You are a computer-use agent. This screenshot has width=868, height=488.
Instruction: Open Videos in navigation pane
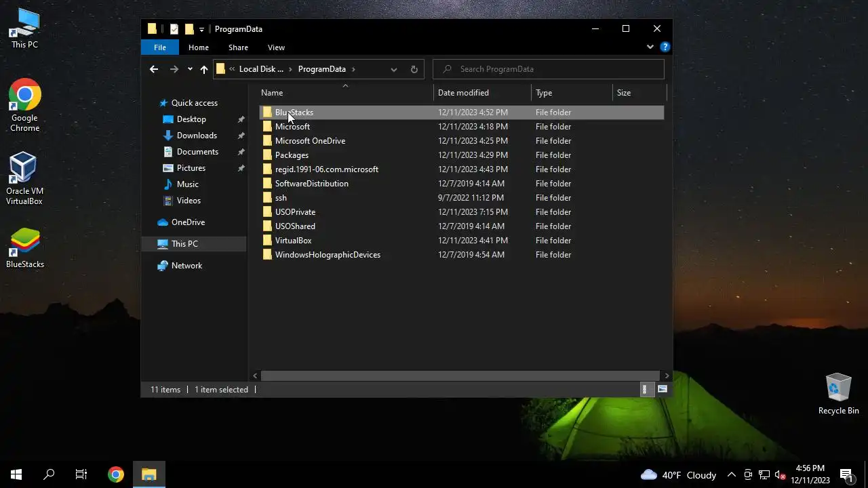pos(189,201)
